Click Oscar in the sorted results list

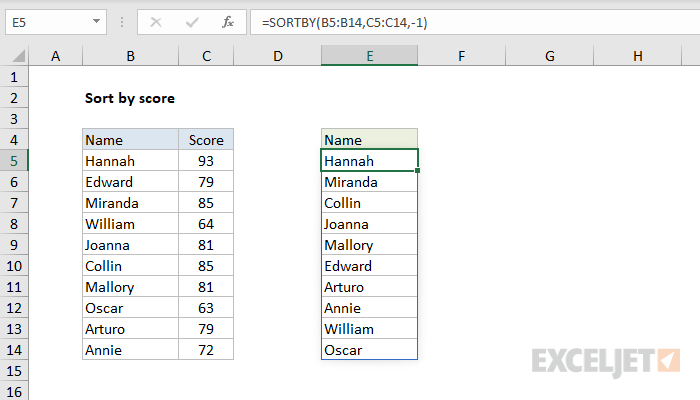(369, 350)
